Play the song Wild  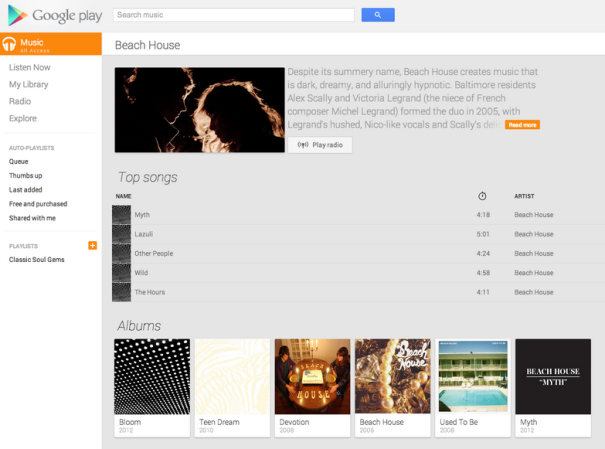[141, 272]
